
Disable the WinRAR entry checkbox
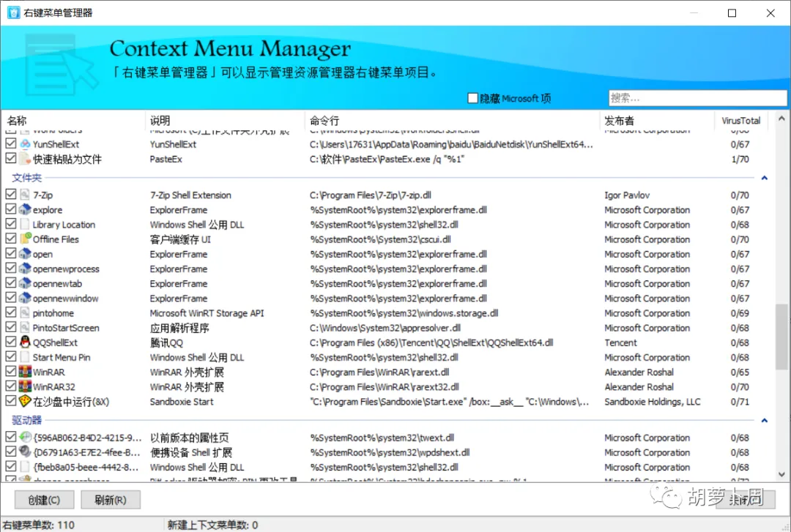[x=10, y=371]
